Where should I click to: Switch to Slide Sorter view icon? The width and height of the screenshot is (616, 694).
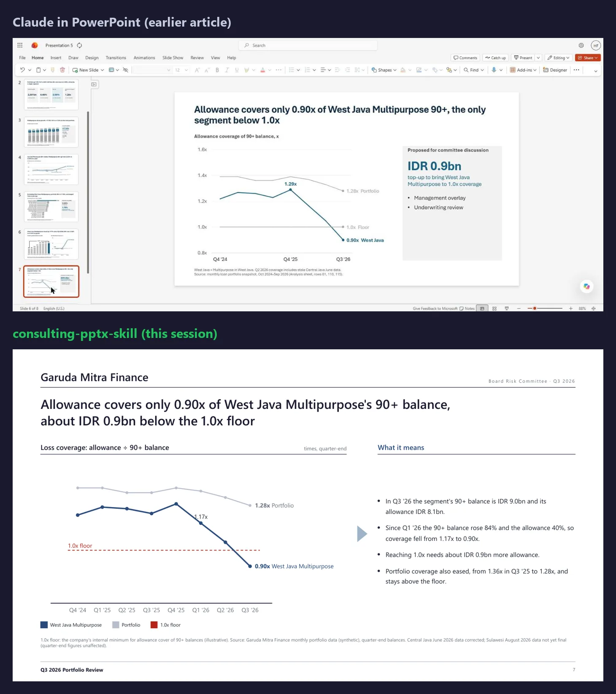click(494, 308)
